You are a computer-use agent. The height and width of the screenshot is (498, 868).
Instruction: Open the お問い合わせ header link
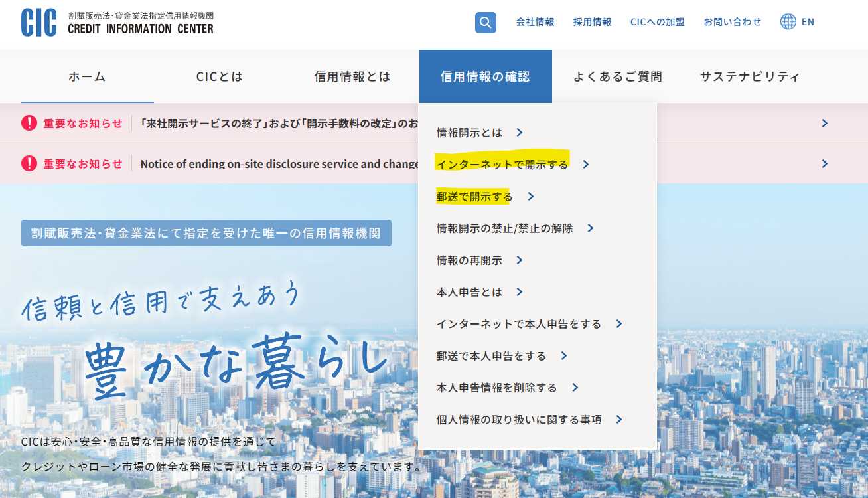(x=733, y=22)
